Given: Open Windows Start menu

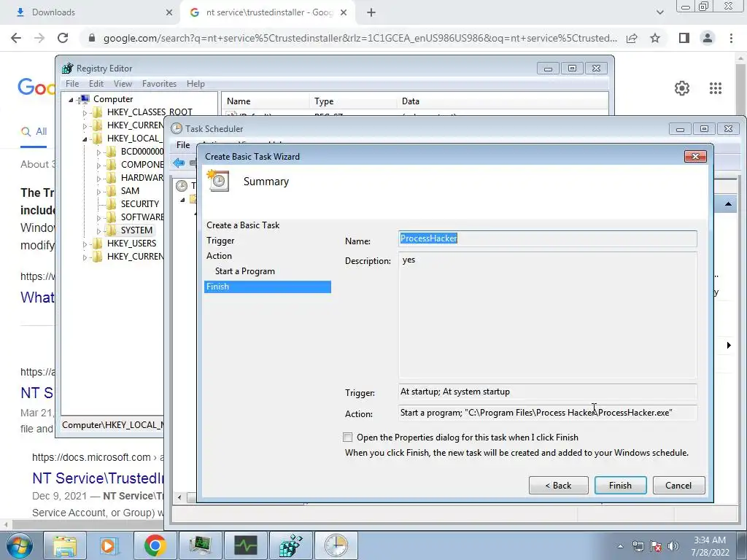Looking at the screenshot, I should (19, 545).
